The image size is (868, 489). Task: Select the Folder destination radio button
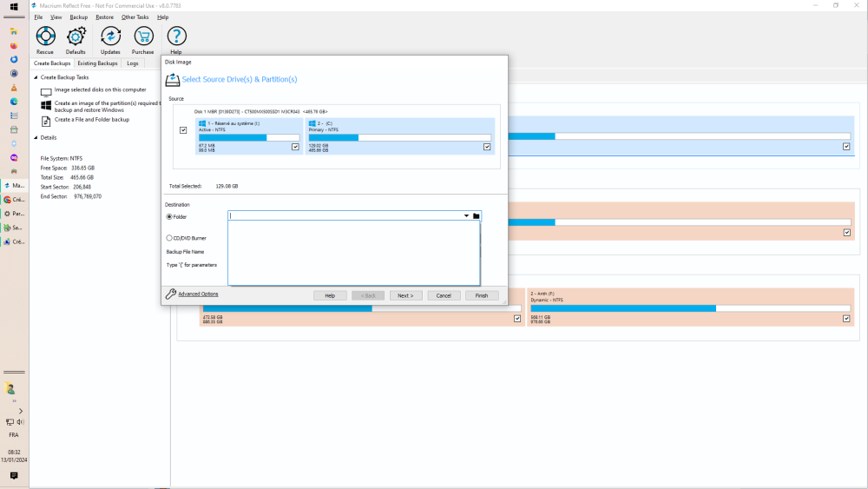169,216
